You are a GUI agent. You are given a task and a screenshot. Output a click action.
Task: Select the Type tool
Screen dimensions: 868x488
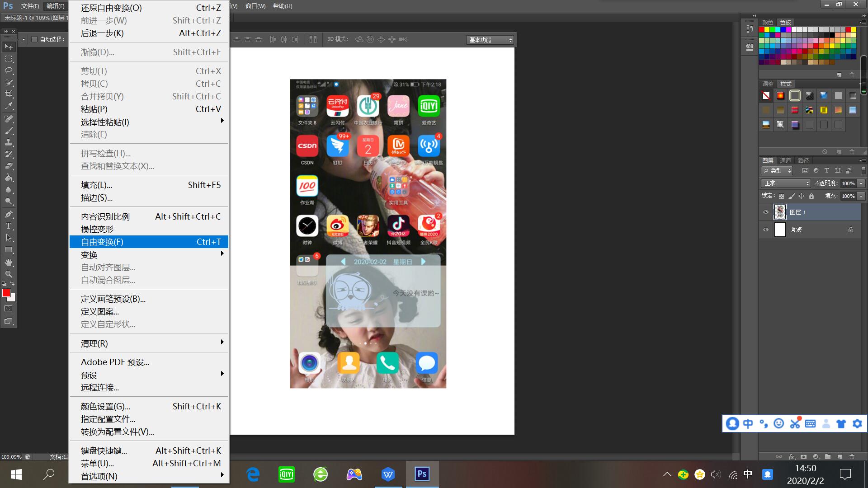tap(9, 225)
